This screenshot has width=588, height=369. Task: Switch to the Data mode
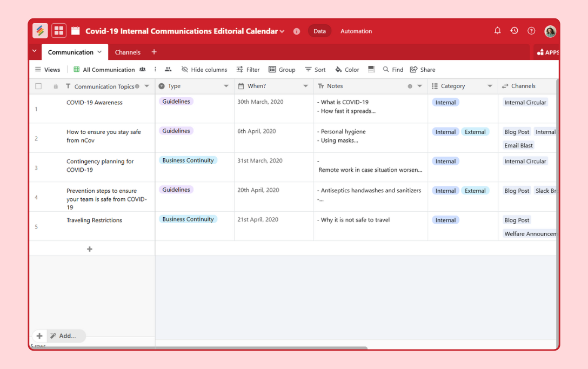tap(319, 31)
